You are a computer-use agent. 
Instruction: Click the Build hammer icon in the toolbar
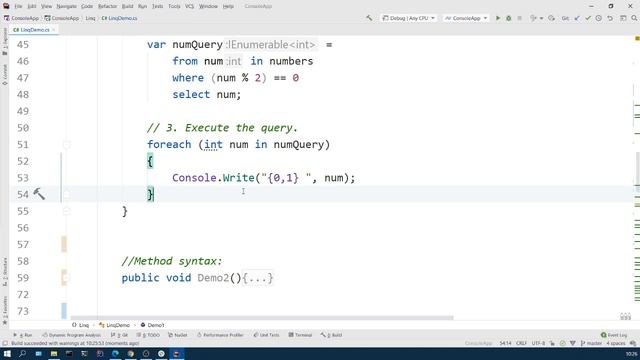point(369,18)
